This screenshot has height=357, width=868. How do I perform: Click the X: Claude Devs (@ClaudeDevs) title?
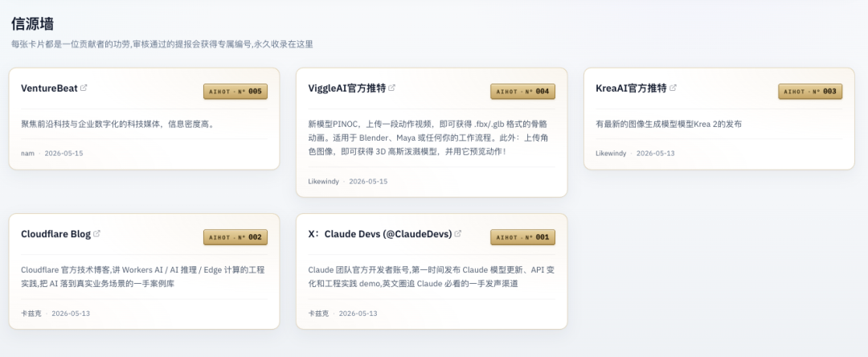click(380, 233)
